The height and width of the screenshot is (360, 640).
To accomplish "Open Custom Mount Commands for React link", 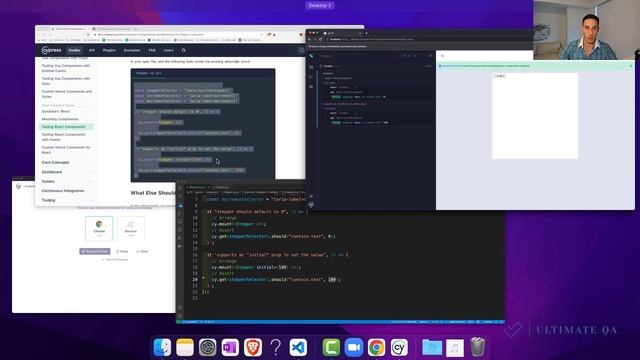I will coord(66,150).
